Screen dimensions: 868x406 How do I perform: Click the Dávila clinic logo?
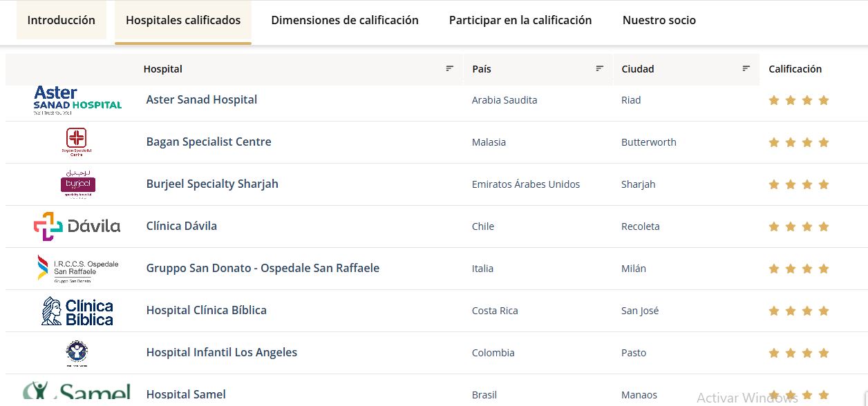77,226
